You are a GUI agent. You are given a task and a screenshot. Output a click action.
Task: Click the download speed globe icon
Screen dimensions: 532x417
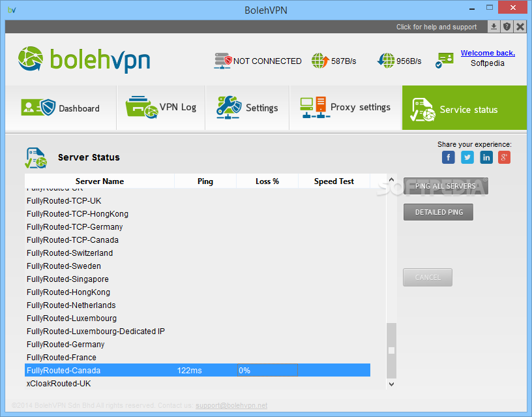tap(386, 61)
